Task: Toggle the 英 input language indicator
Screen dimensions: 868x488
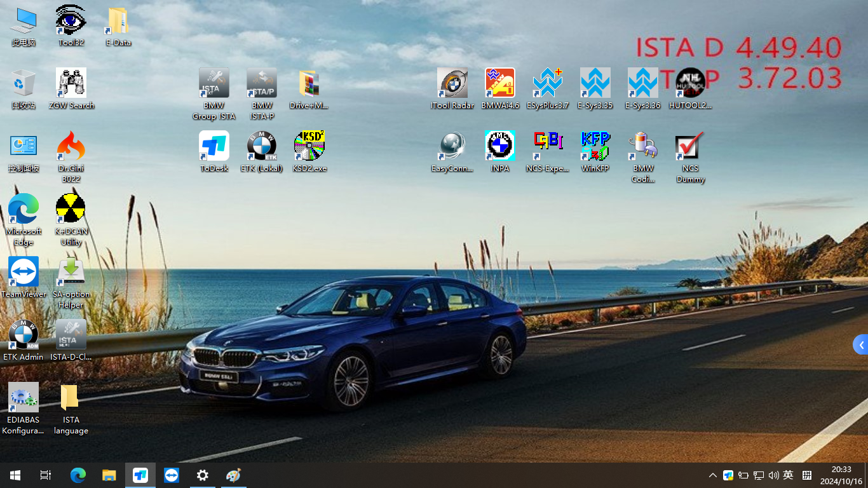Action: (x=789, y=475)
